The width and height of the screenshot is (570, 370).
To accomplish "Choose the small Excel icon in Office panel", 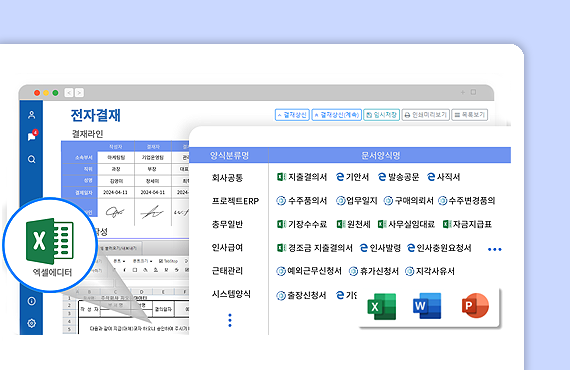I will tap(382, 306).
